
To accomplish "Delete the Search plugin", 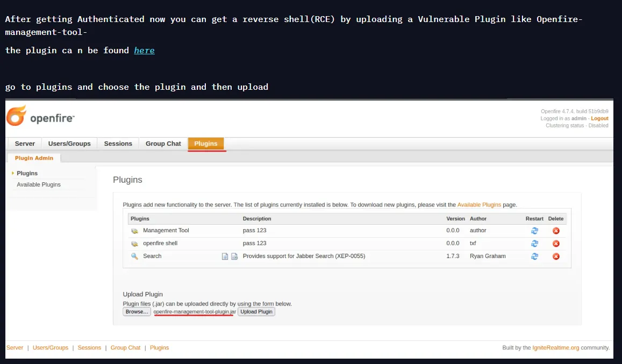I will pyautogui.click(x=556, y=256).
